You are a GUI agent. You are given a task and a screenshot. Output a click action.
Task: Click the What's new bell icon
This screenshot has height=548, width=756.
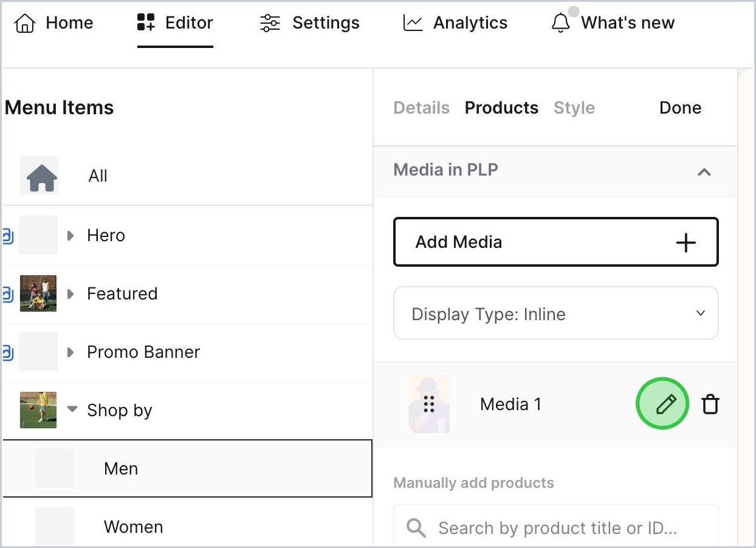pos(560,23)
